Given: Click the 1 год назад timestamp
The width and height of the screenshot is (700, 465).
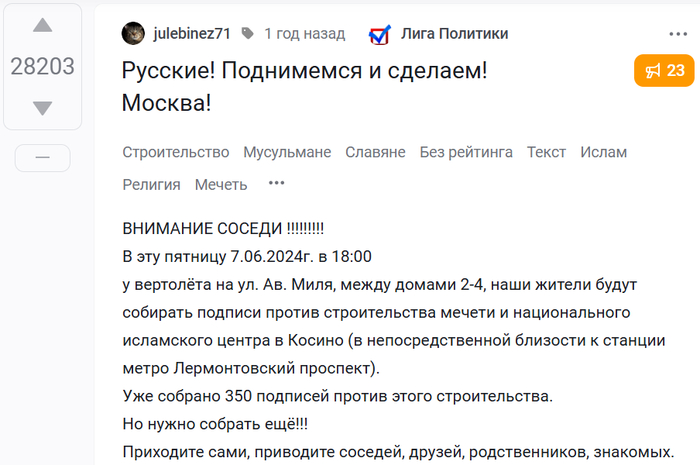Looking at the screenshot, I should click(x=304, y=33).
